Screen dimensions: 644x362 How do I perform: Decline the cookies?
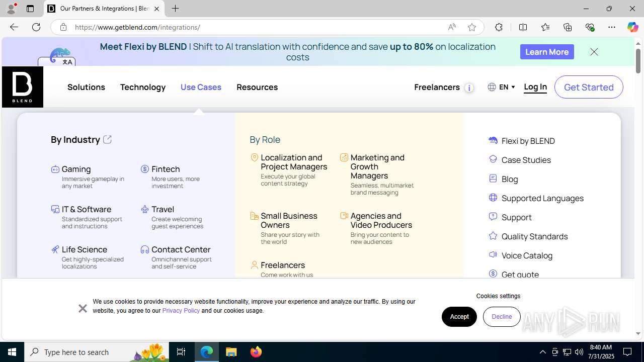(502, 317)
